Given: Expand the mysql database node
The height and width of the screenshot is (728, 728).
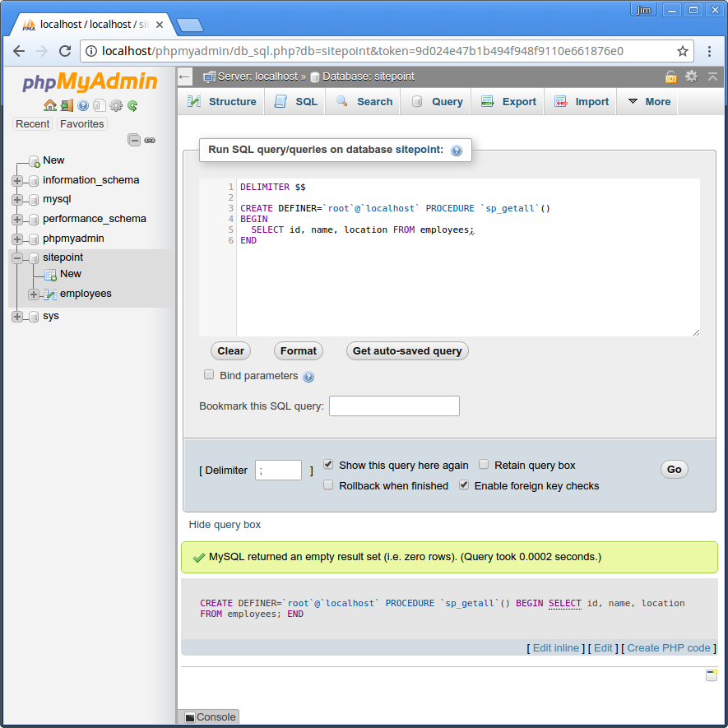Looking at the screenshot, I should coord(16,199).
